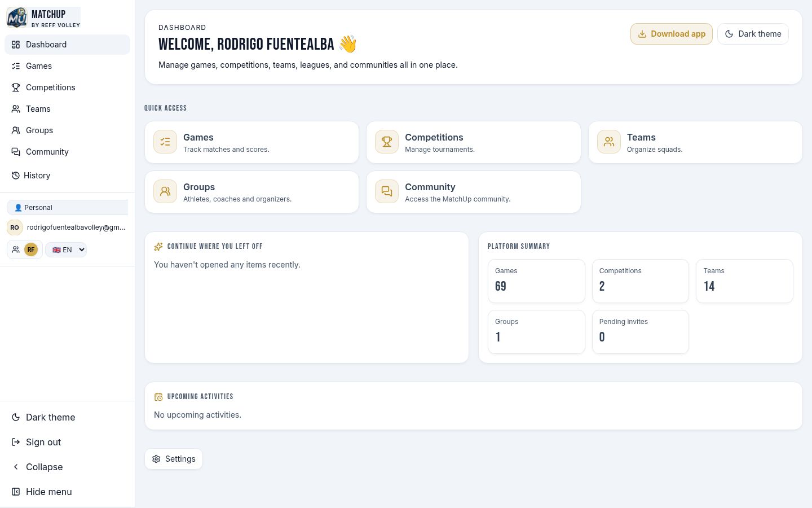This screenshot has height=508, width=812.
Task: Collapse the sidebar
Action: point(67,467)
